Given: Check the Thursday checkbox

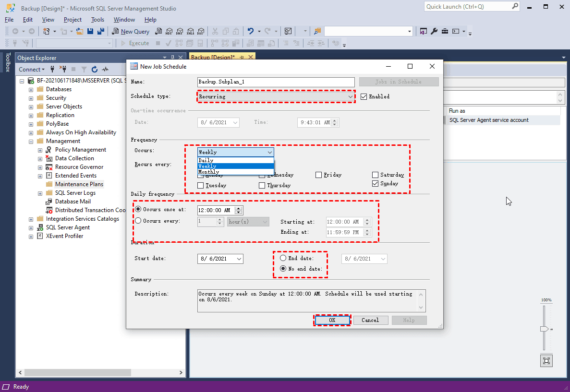Looking at the screenshot, I should 262,186.
